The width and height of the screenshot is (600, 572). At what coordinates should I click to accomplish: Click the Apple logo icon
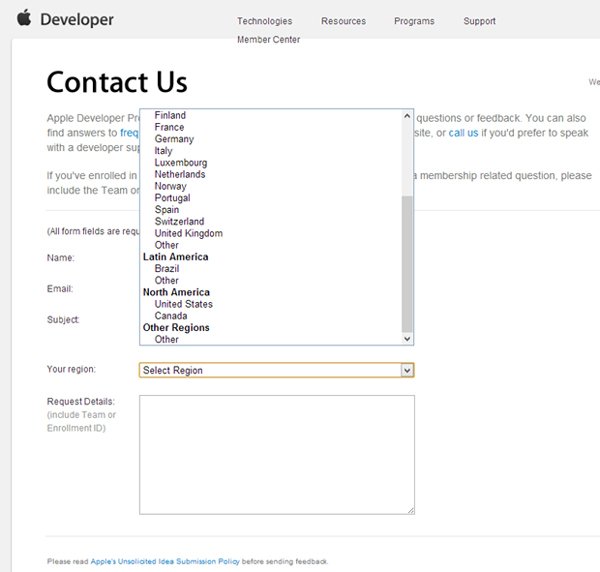click(24, 19)
